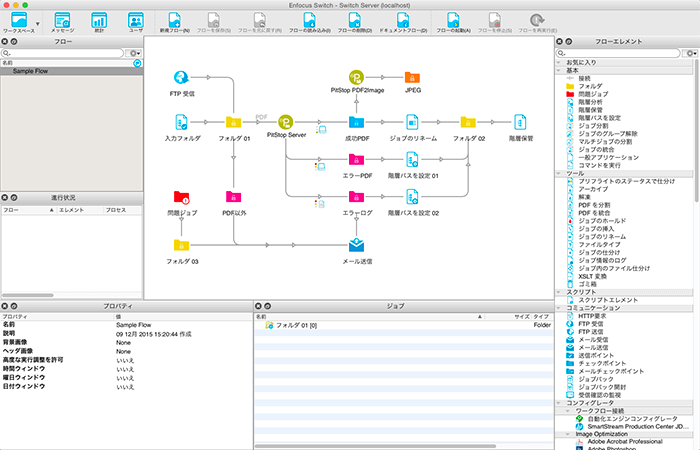The height and width of the screenshot is (450, 700).
Task: Collapse the Image Optimization subsection
Action: (x=568, y=434)
